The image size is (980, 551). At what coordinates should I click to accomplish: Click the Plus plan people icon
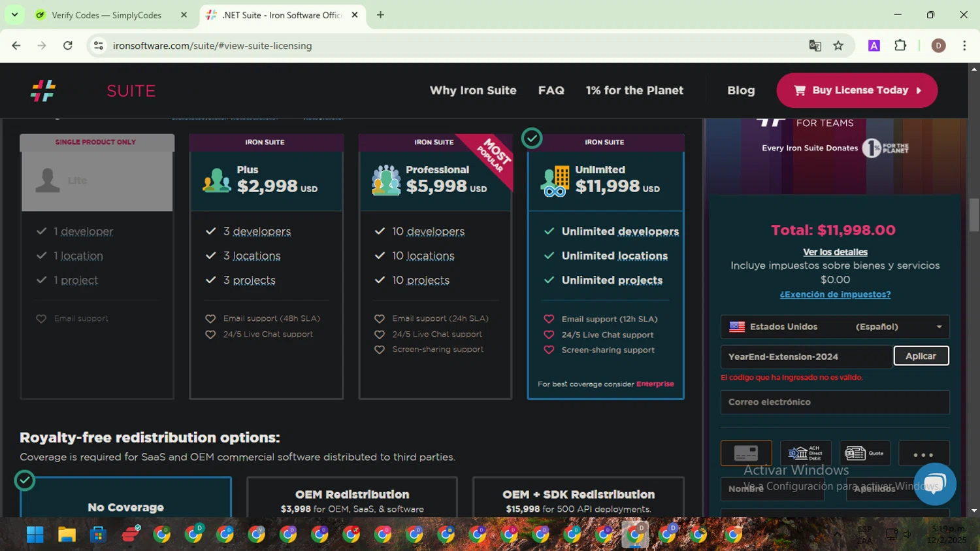[x=217, y=180]
